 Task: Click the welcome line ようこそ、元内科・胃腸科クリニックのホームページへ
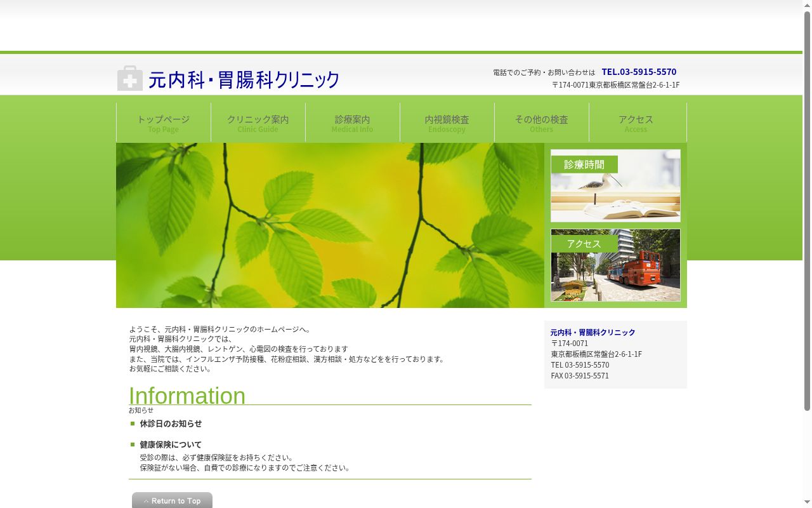point(220,329)
